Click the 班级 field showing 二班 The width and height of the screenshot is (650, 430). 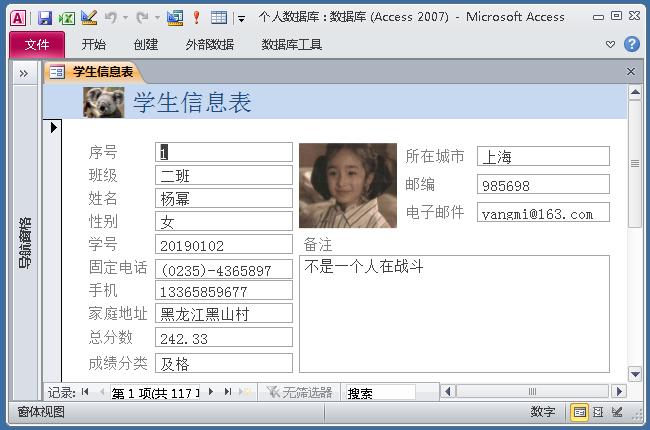click(x=224, y=175)
